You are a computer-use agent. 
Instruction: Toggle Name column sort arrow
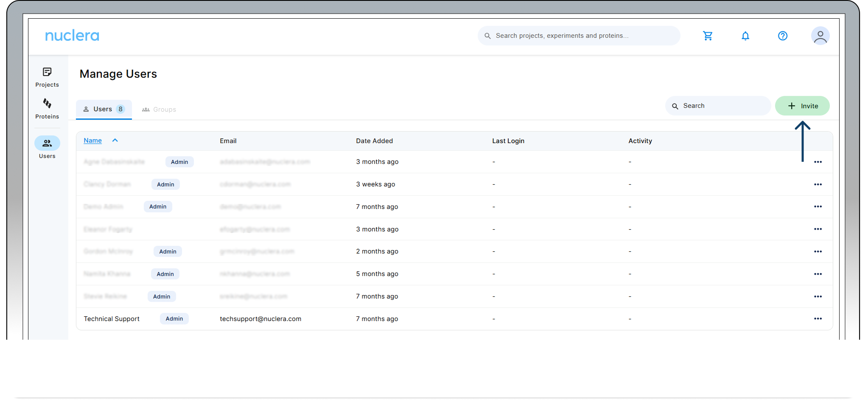click(115, 140)
